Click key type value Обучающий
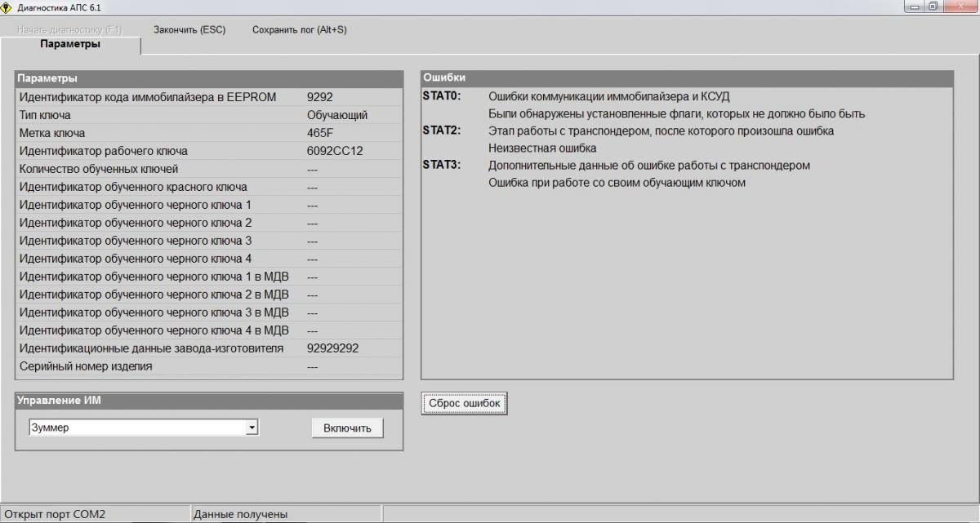The height and width of the screenshot is (523, 980). tap(337, 115)
